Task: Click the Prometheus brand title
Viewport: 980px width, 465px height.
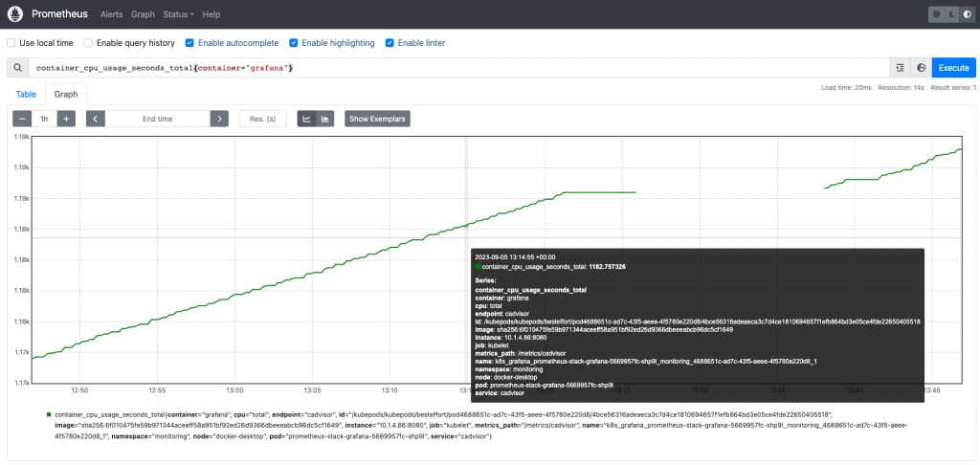Action: pyautogui.click(x=60, y=13)
